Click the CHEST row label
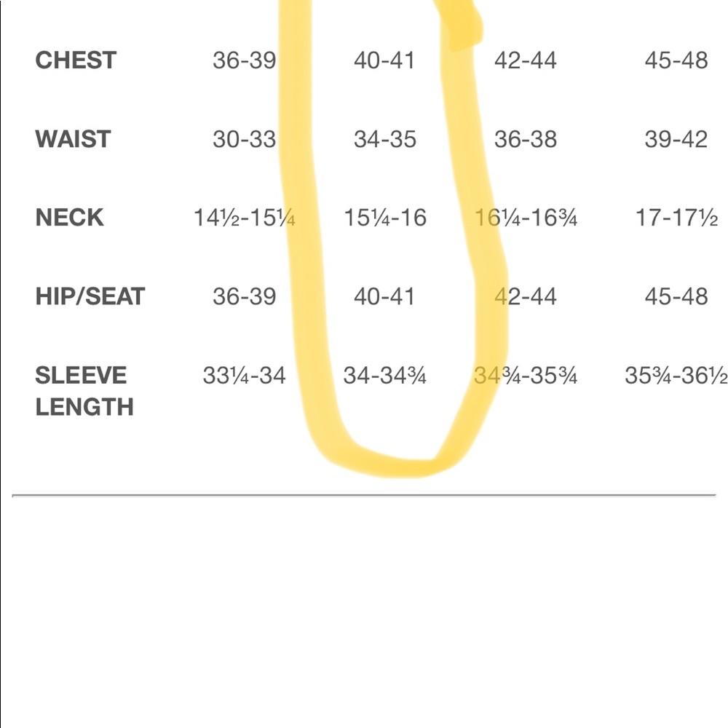 [76, 60]
